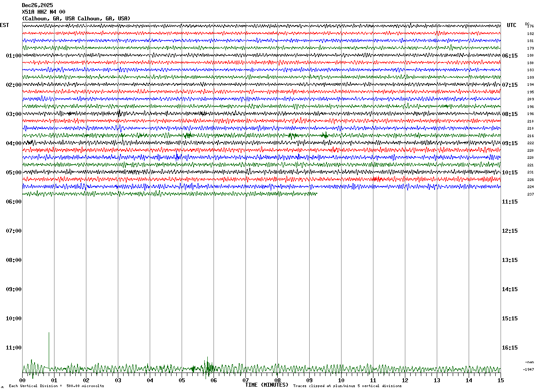Select the "05:00" EST hour label

coord(13,173)
